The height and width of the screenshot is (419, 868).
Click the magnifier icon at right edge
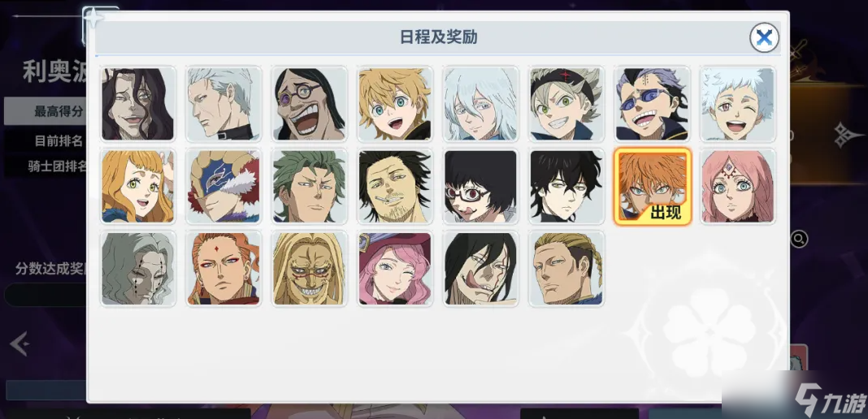pyautogui.click(x=800, y=240)
